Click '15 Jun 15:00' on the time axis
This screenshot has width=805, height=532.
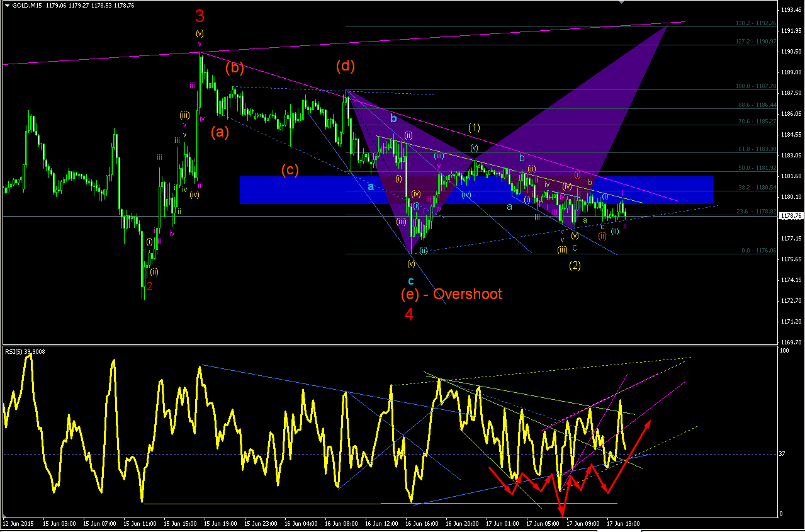tap(180, 523)
